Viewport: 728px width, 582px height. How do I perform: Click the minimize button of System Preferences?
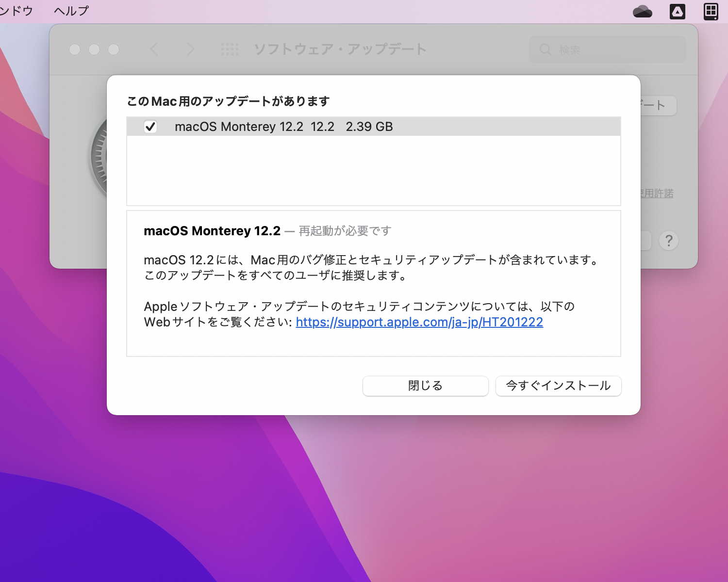pos(94,49)
